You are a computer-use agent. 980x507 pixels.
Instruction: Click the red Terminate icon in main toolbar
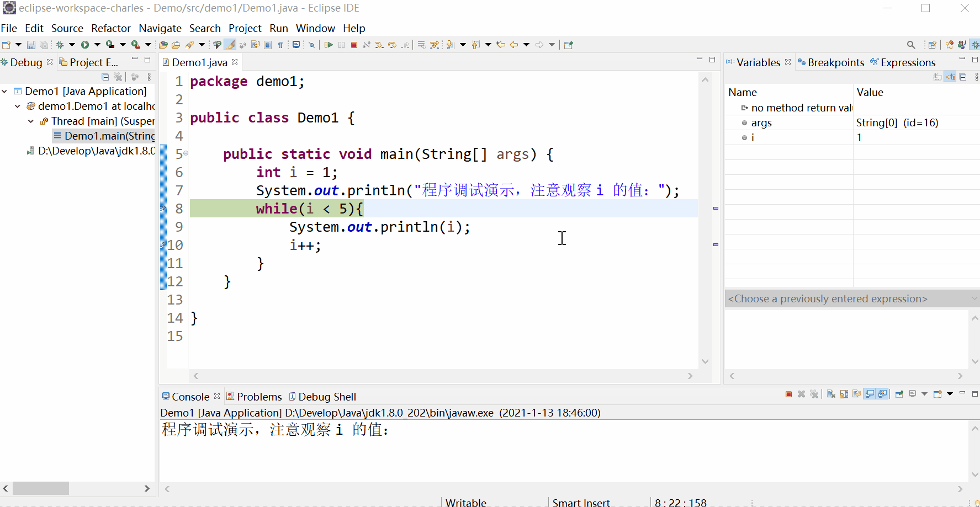pyautogui.click(x=354, y=45)
